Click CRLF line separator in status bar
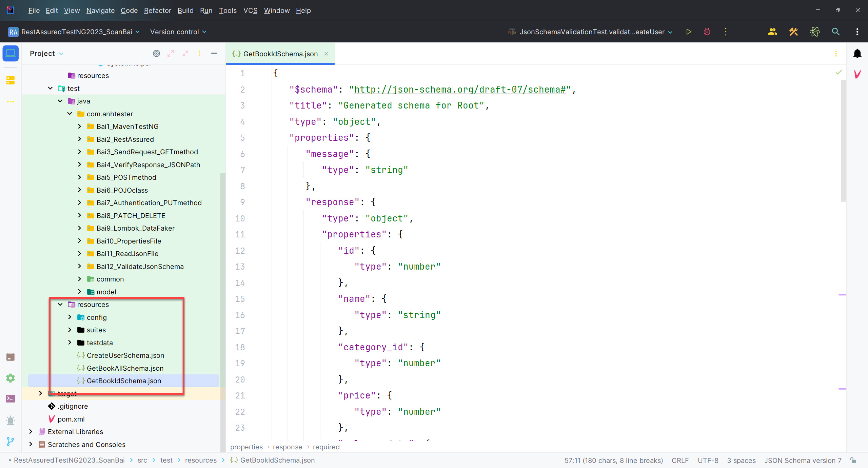The image size is (868, 468). [680, 460]
